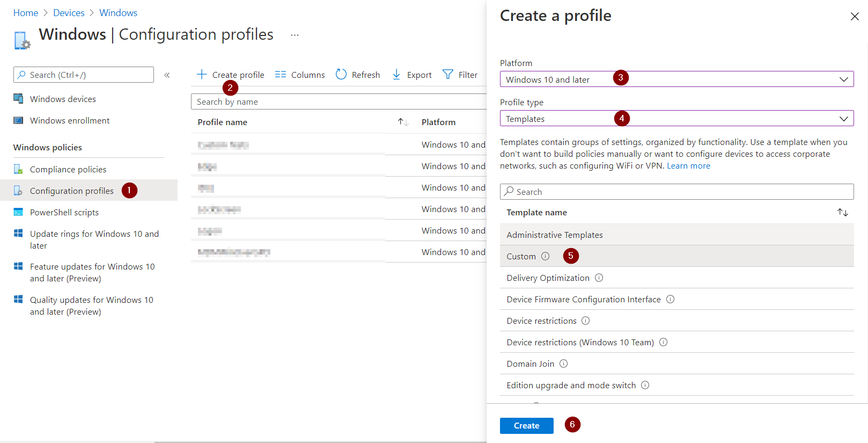
Task: Click the Profile name column header
Action: [x=222, y=122]
